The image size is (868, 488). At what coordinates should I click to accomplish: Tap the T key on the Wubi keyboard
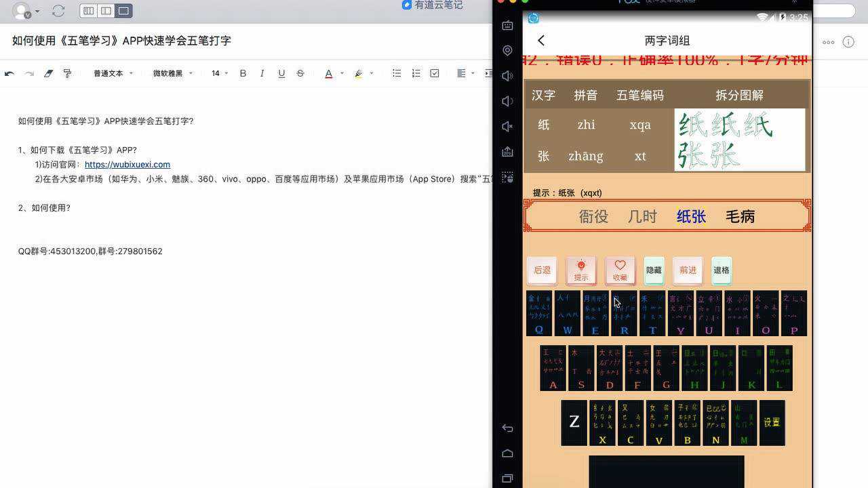tap(652, 313)
